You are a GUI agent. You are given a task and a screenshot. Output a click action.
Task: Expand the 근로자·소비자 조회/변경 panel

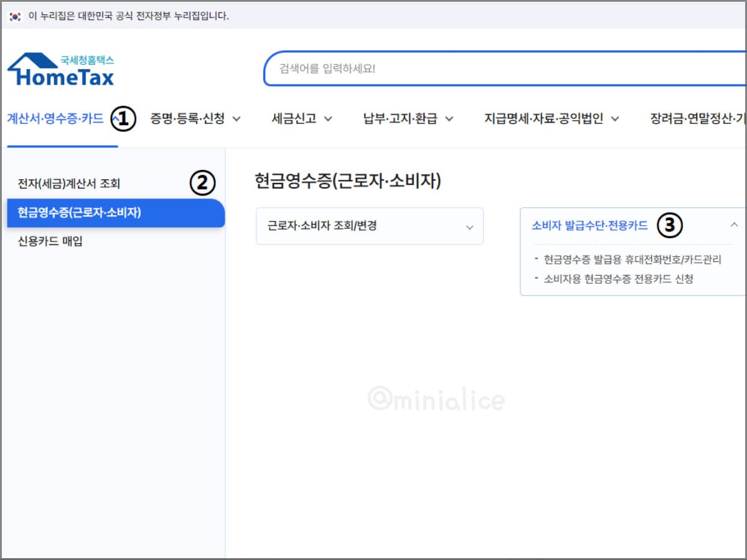(370, 226)
